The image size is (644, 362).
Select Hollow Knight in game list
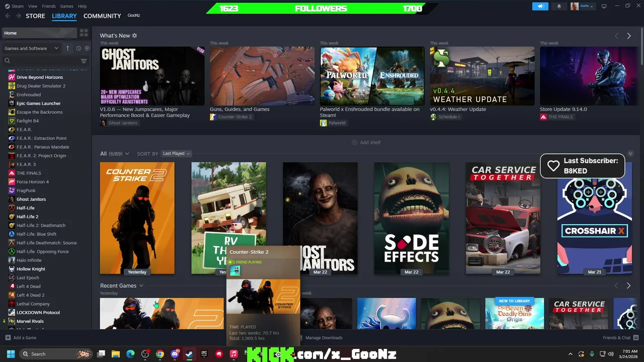[x=31, y=269]
